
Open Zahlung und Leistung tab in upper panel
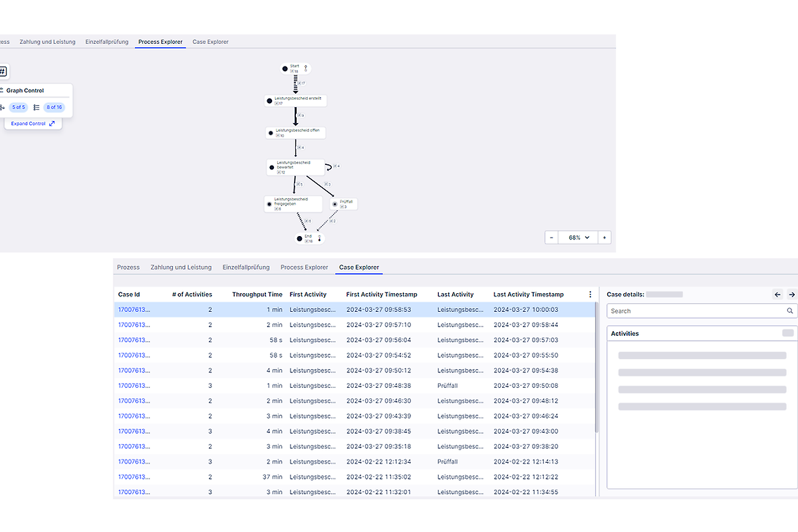(47, 42)
